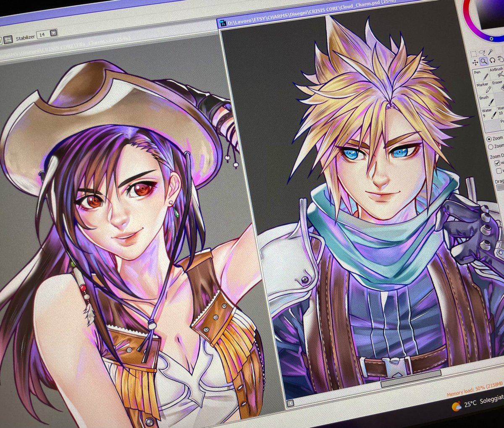Choose the Water 10 brush
Viewport: 504px width, 428px height.
(x=500, y=112)
